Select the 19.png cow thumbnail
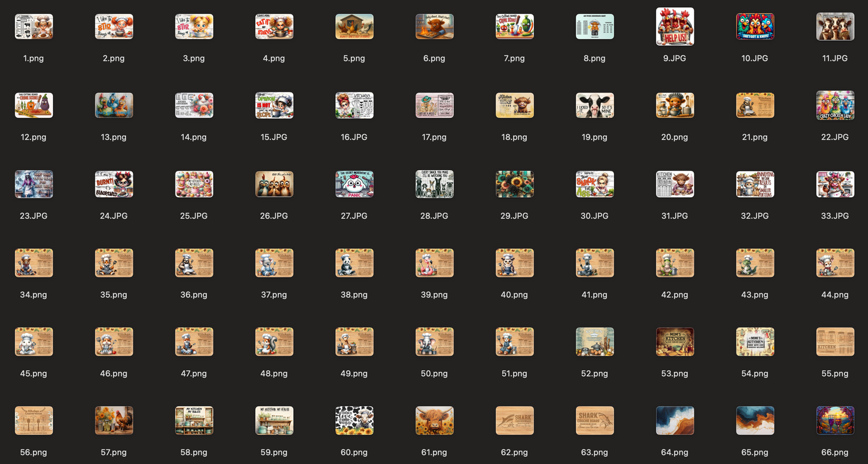This screenshot has width=868, height=464. [595, 105]
